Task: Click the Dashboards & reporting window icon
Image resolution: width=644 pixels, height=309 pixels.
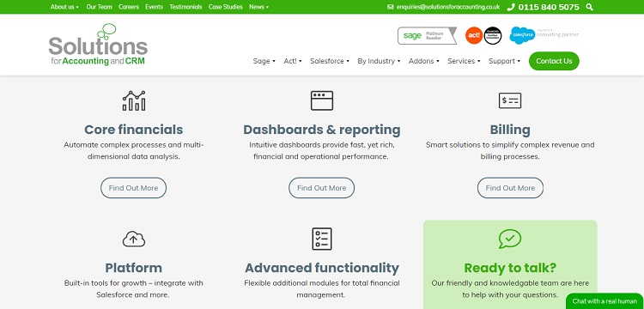Action: point(322,101)
